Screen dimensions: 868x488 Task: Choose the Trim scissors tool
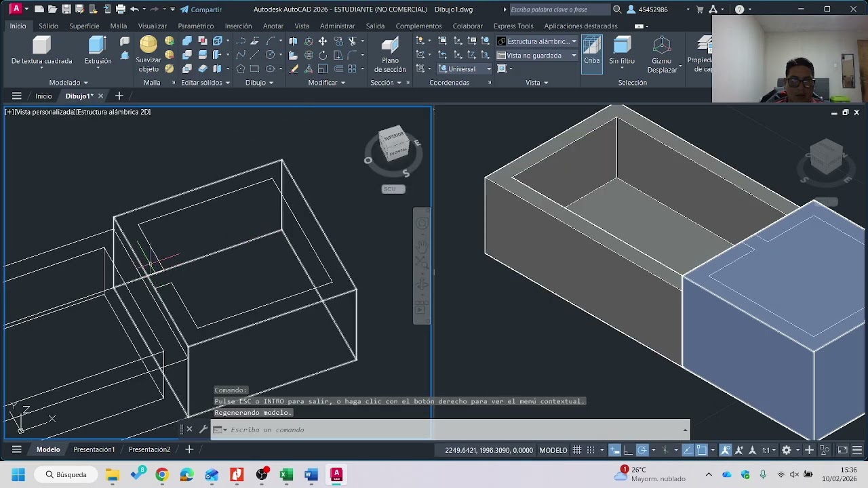coord(352,41)
